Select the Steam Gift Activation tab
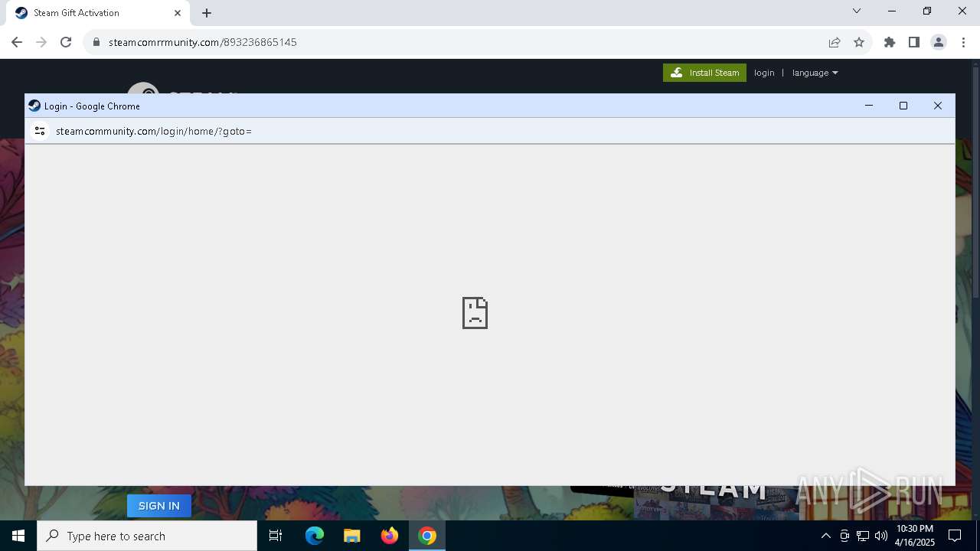Viewport: 980px width, 551px height. tap(98, 13)
